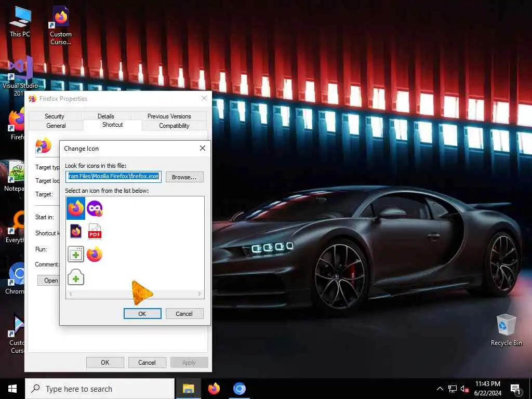Click OK in Firefox Properties window

(105, 362)
